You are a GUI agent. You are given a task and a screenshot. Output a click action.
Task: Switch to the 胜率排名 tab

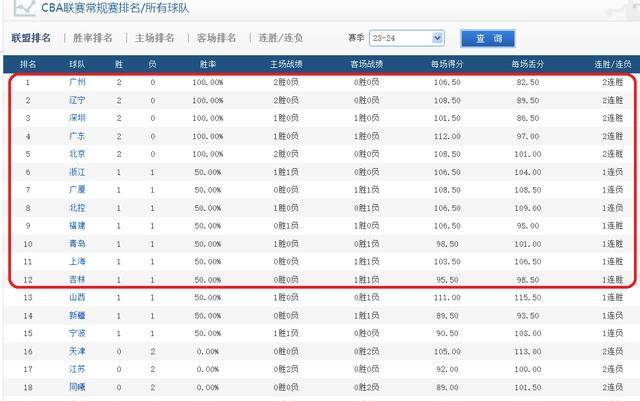pyautogui.click(x=93, y=38)
